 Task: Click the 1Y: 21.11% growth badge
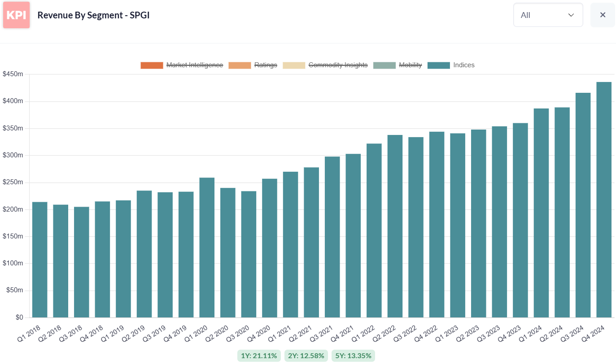[x=259, y=356]
